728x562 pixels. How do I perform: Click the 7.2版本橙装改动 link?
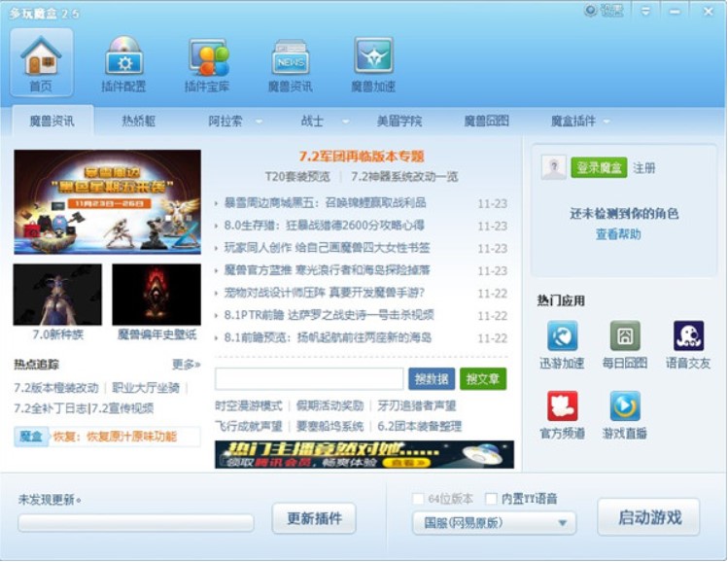[x=56, y=388]
